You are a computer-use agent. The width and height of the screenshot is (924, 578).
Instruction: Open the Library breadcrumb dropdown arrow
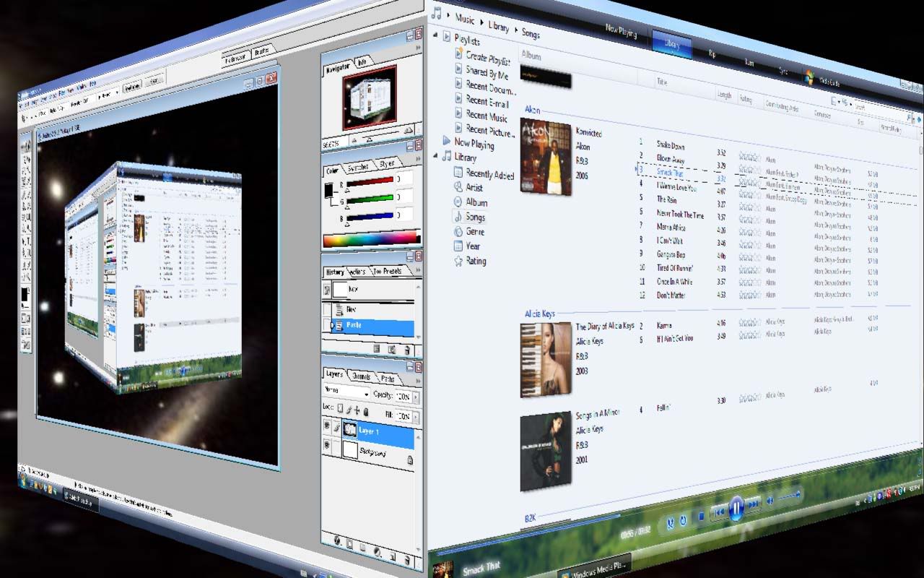(515, 29)
